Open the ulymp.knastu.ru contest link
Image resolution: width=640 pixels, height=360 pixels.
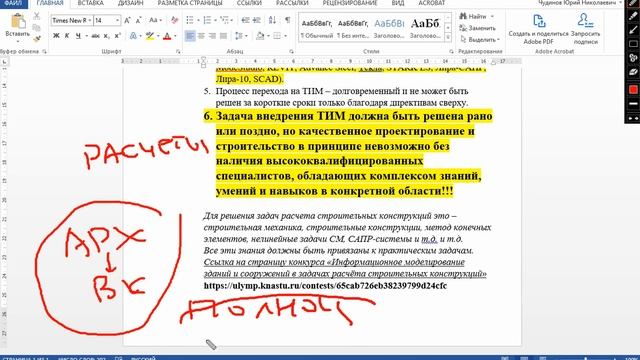[x=325, y=286]
